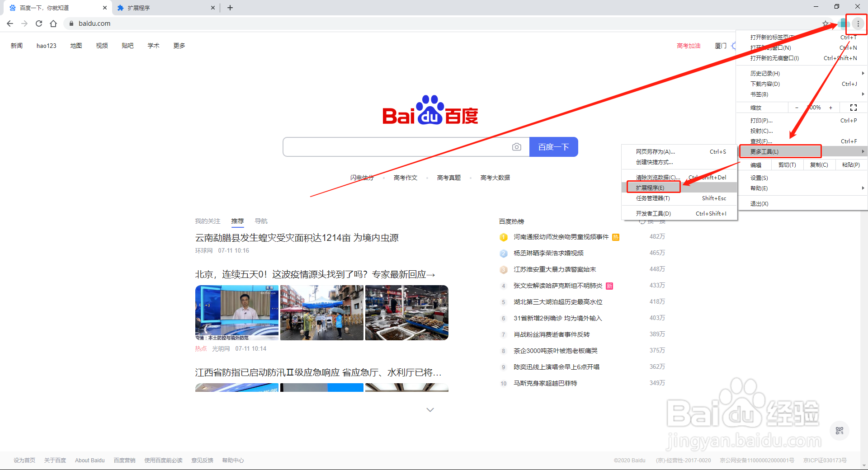The width and height of the screenshot is (868, 470).
Task: Open hot search 杨丞琳晒李荣浩求婚视频
Action: (548, 253)
